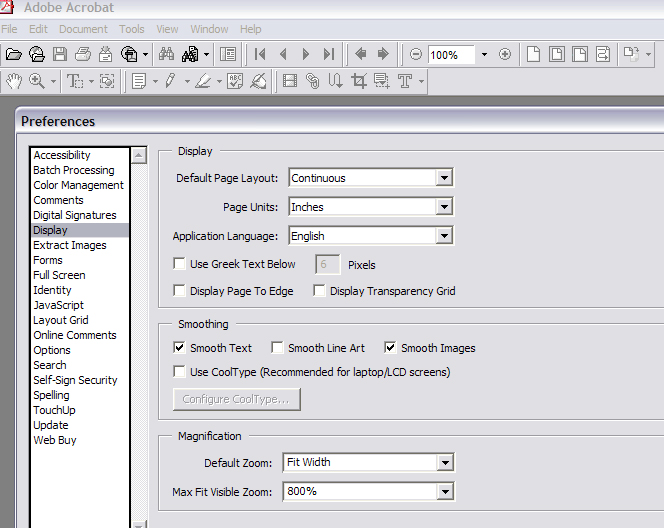Enable Display Transparency Grid checkbox
Image resolution: width=664 pixels, height=528 pixels.
click(319, 291)
